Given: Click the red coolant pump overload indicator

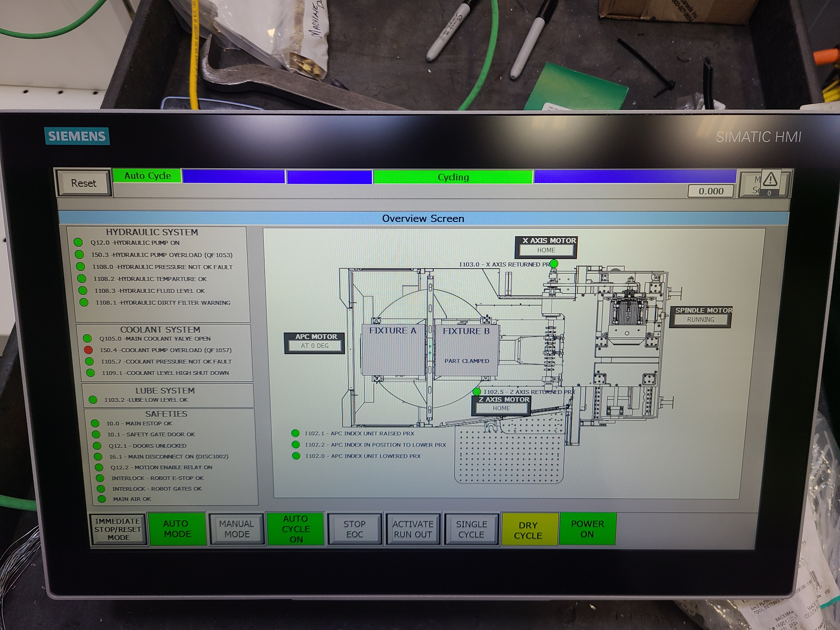Looking at the screenshot, I should [88, 350].
